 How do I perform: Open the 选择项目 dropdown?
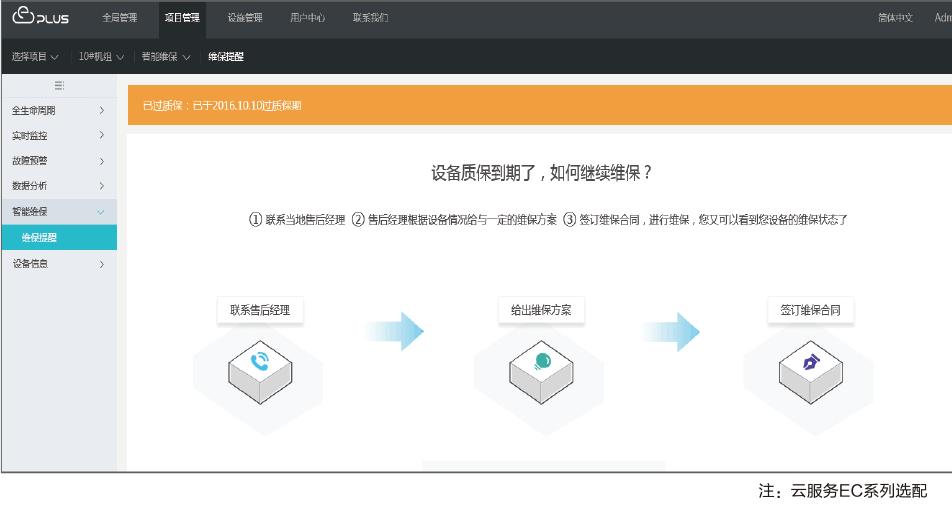tap(35, 57)
